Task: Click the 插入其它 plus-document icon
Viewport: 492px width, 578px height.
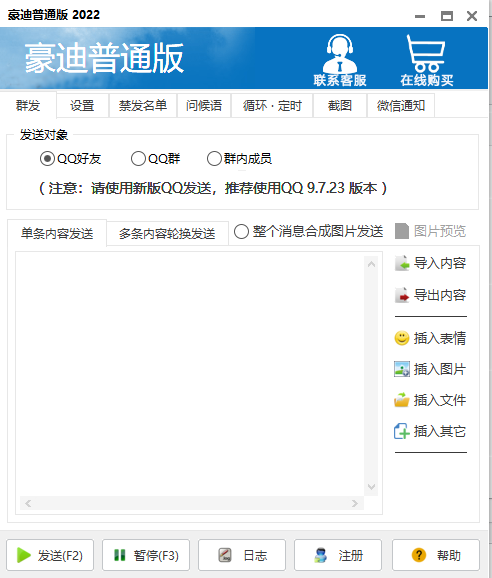Action: pos(402,431)
